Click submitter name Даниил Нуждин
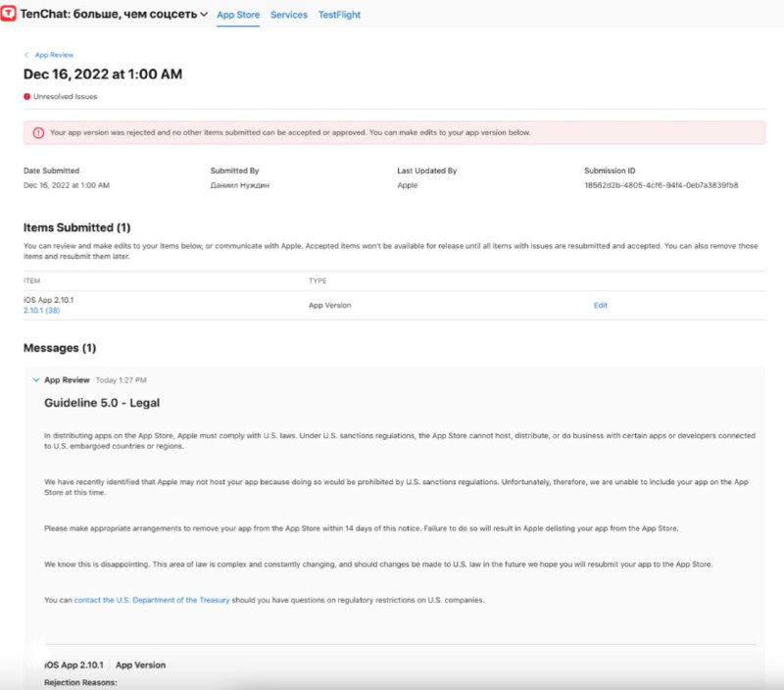Screen dimensions: 784x690 [236, 185]
